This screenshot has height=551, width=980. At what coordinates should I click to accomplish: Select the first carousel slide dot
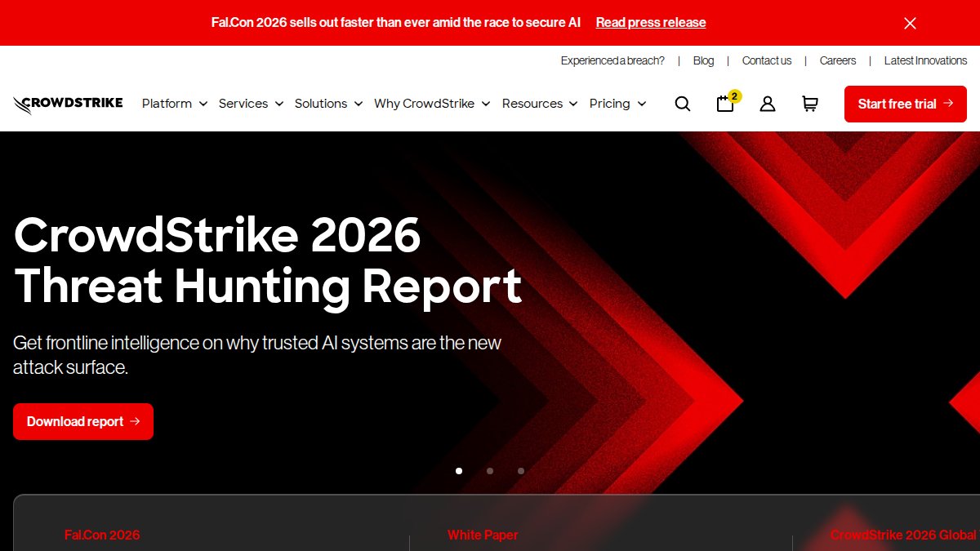(459, 471)
